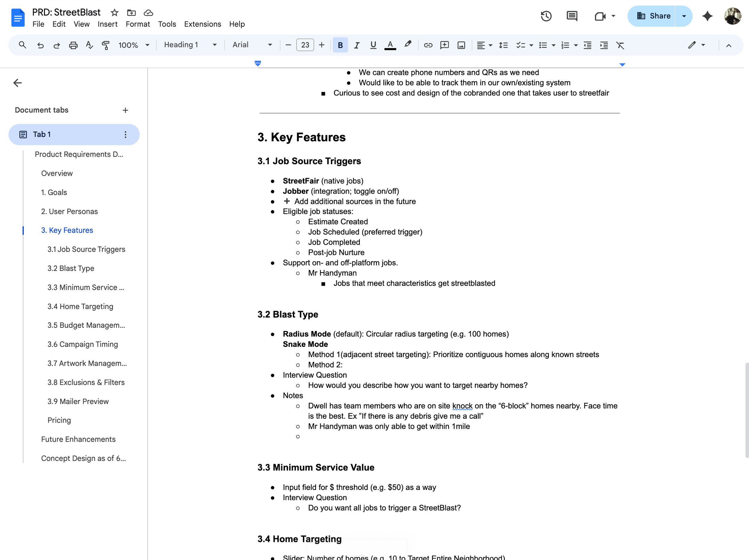Screen dimensions: 749x560
Task: Open the Arial font dropdown
Action: click(252, 45)
